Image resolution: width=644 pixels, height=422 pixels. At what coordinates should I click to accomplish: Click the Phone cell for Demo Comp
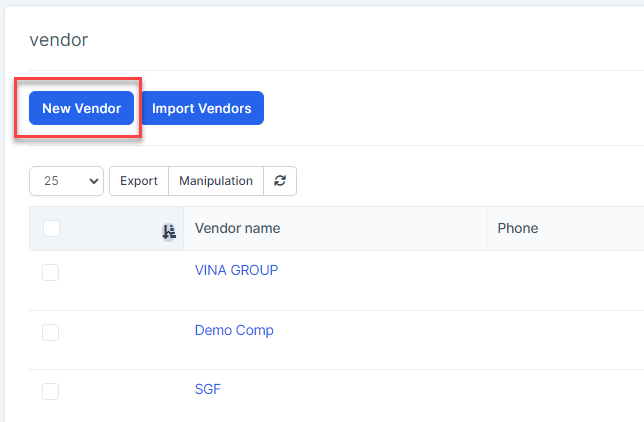(565, 340)
